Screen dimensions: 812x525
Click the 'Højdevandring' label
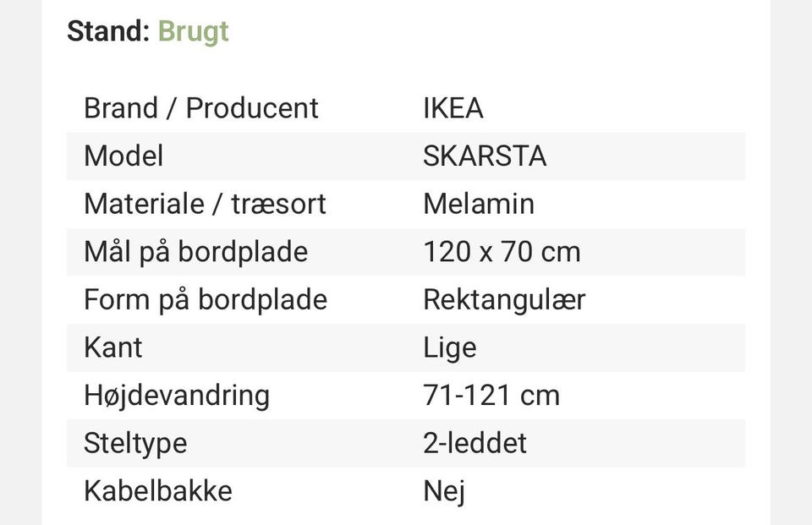(177, 395)
